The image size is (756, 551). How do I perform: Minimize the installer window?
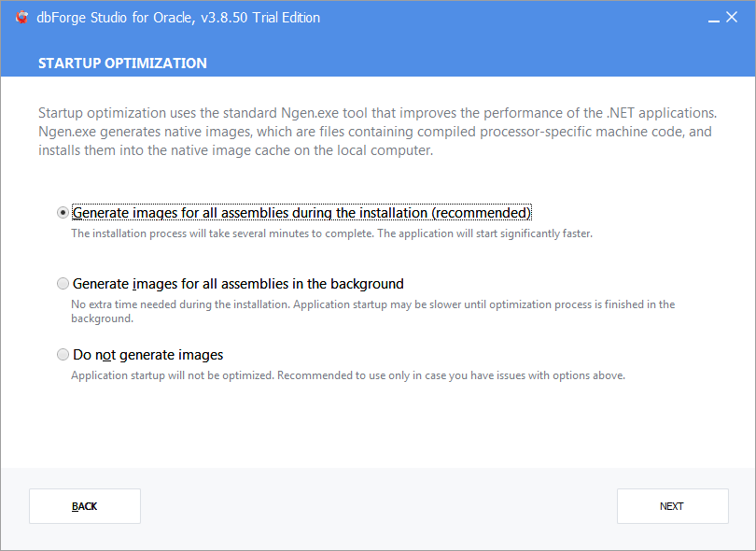[x=714, y=19]
